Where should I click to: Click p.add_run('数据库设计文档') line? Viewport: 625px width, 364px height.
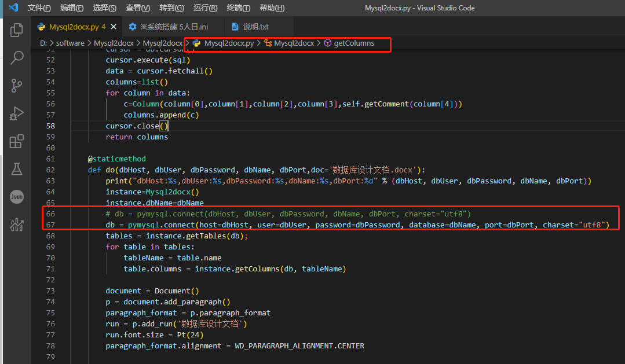click(177, 323)
